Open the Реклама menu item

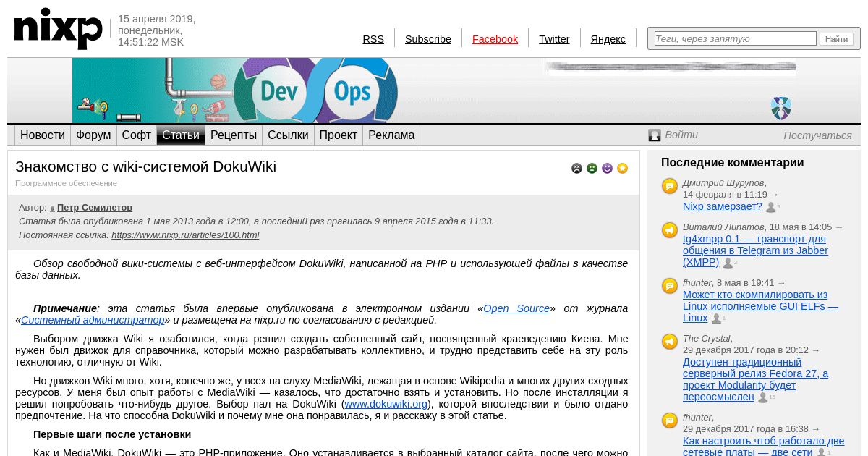pos(391,135)
